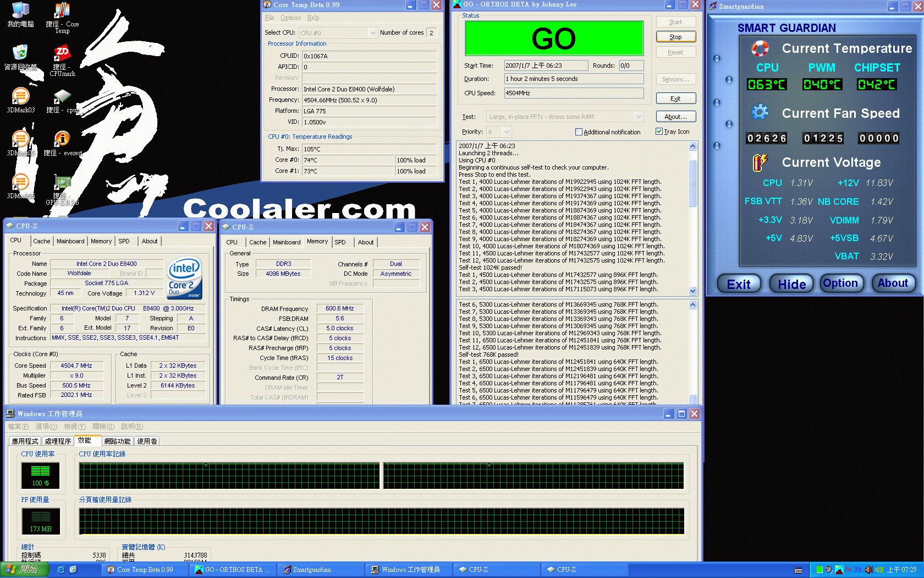Open the Test type dropdown in Orthos
Screen dimensions: 924x578
coord(639,117)
